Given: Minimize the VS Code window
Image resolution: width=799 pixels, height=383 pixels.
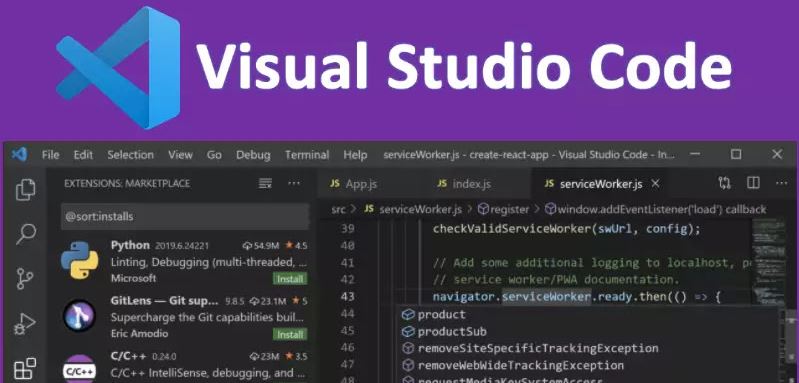Looking at the screenshot, I should point(695,154).
